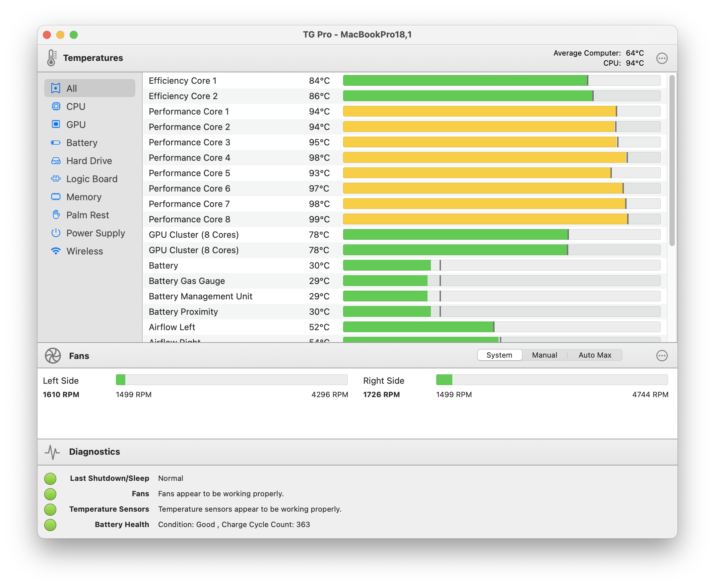The height and width of the screenshot is (588, 715).
Task: Click the Right Side fan speed bar
Action: (552, 380)
